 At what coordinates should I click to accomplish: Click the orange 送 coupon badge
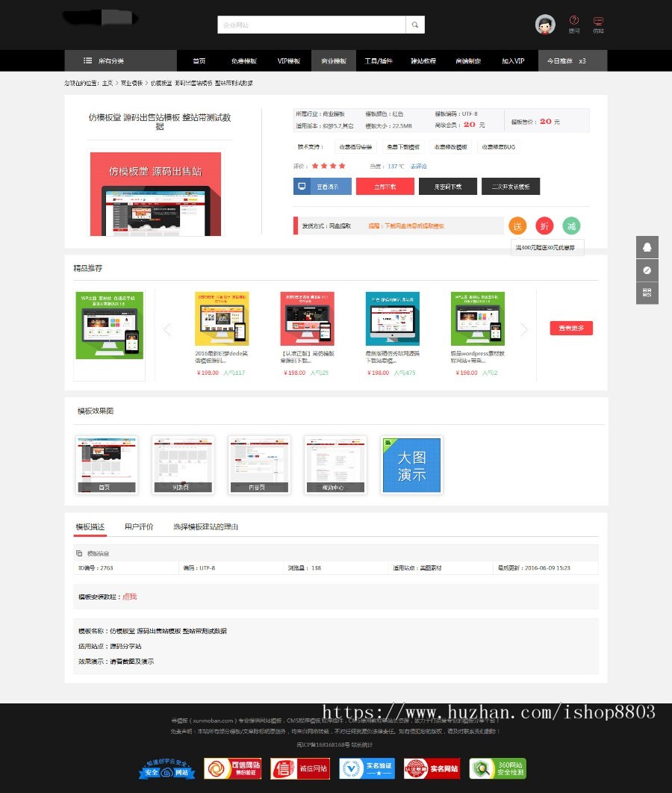pyautogui.click(x=517, y=226)
